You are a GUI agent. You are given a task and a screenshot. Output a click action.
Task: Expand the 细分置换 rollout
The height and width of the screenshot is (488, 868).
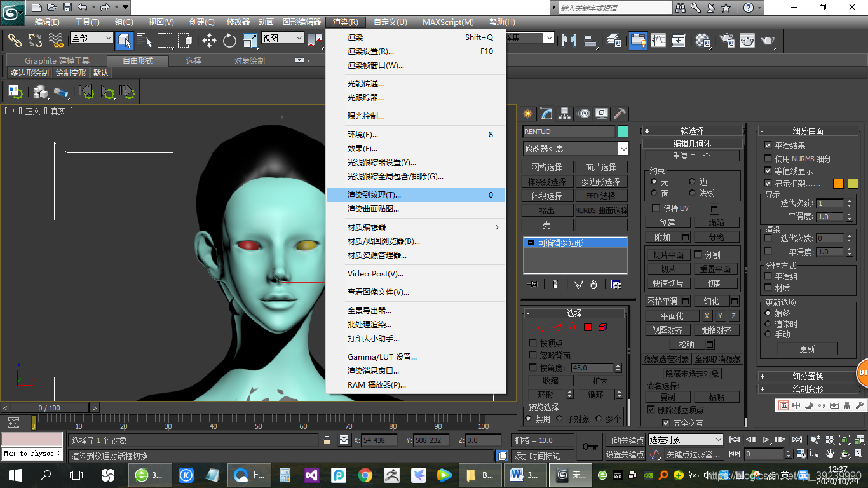point(808,376)
